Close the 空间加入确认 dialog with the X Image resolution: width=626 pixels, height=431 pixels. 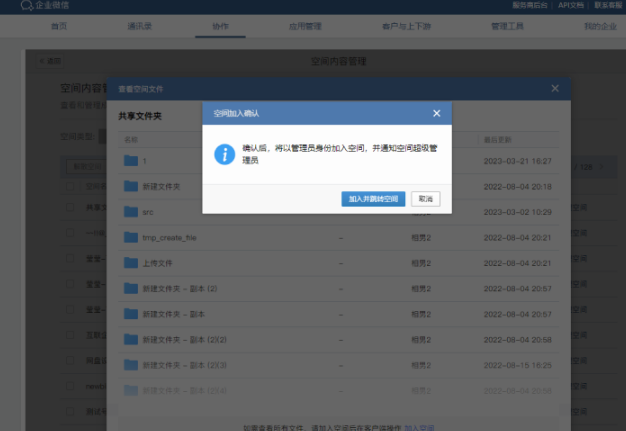(x=436, y=113)
